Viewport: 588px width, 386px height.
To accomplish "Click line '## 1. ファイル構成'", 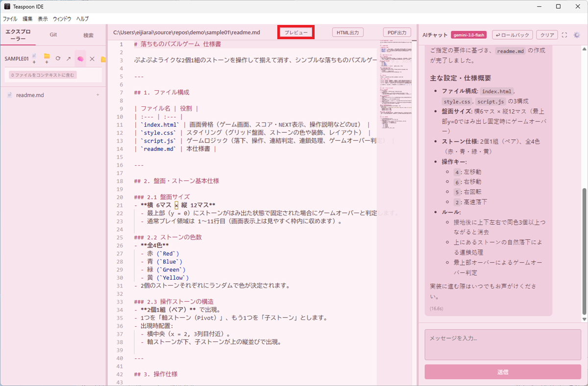I will tap(161, 92).
